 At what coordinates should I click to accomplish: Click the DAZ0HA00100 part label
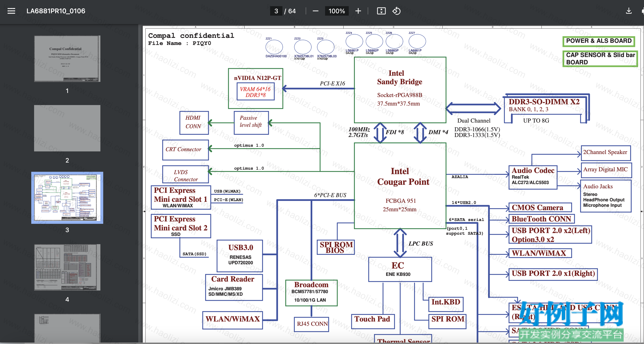[276, 56]
